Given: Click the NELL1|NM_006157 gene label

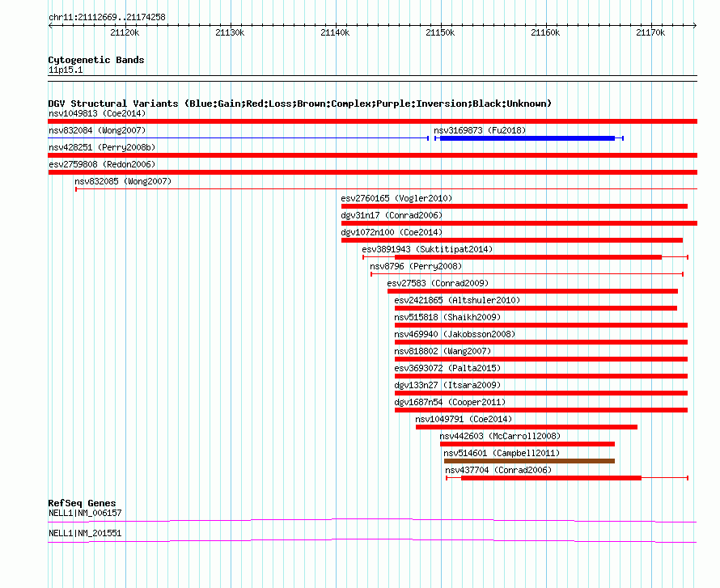Looking at the screenshot, I should (x=85, y=513).
